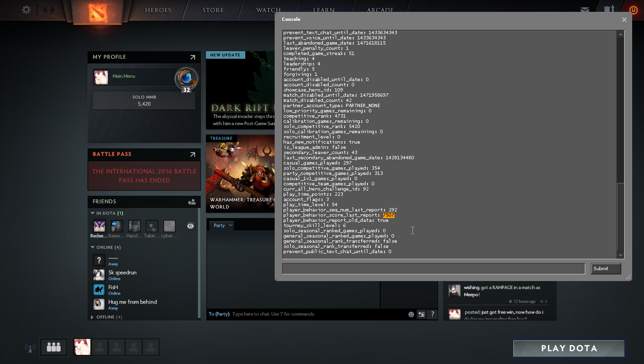Click the Solo MMR 5,420 panel
Image resolution: width=644 pixels, height=364 pixels.
144,100
